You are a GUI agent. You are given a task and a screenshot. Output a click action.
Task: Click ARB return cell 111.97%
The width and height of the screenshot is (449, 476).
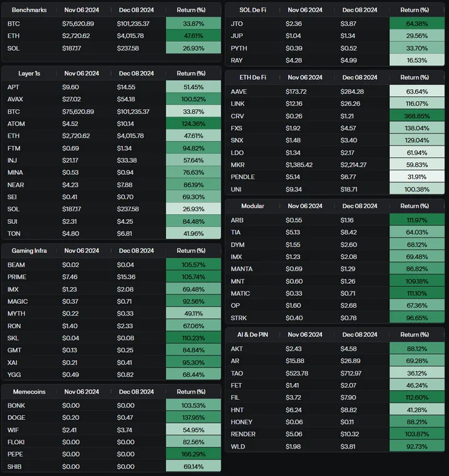pyautogui.click(x=417, y=220)
